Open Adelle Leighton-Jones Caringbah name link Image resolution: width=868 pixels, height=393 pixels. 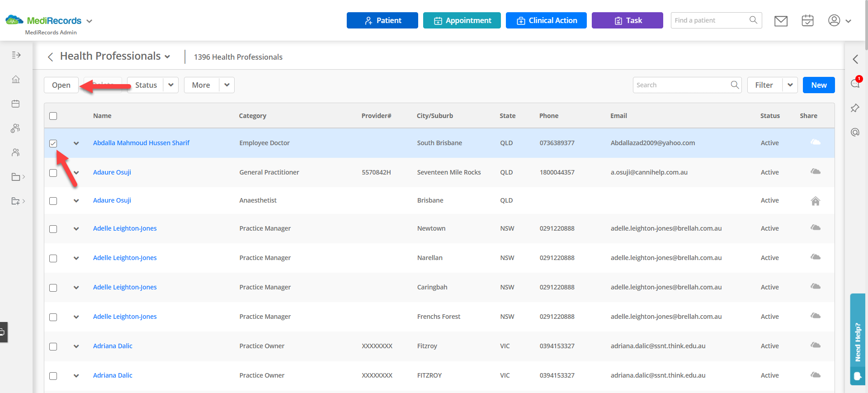(x=125, y=287)
